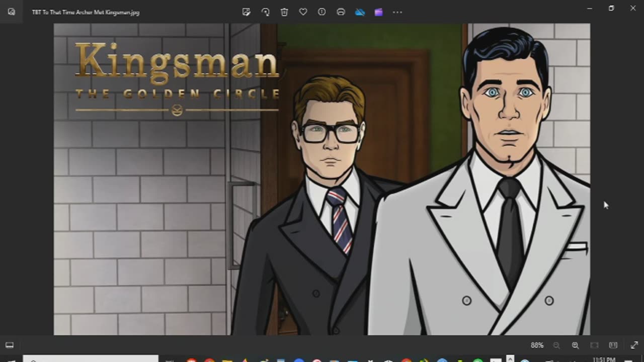Open the See more three-dots menu
This screenshot has height=362, width=644.
pos(397,12)
